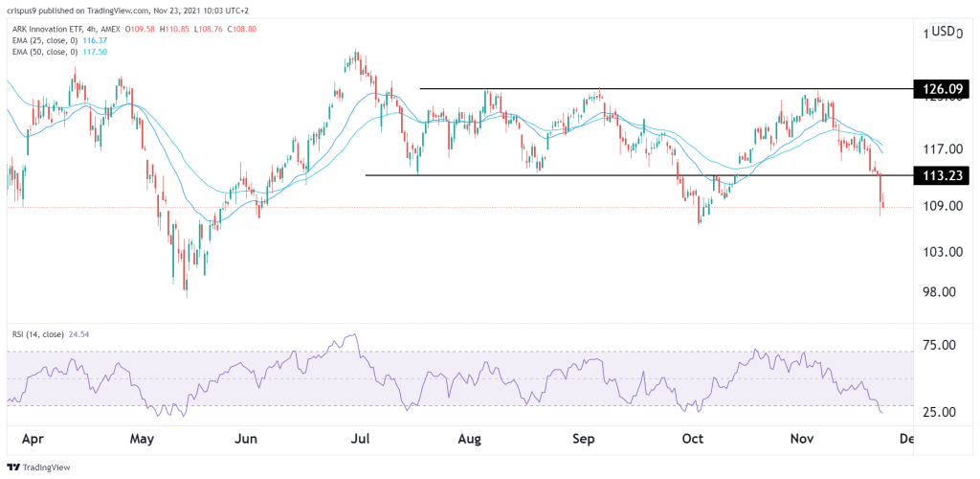Click the 113.23 price label

[942, 175]
